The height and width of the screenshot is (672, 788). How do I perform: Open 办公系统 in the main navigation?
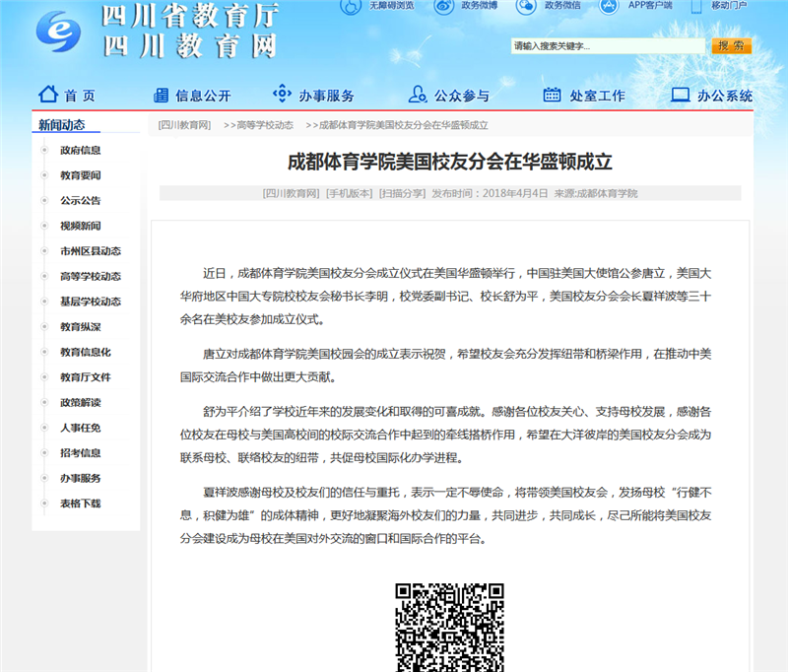725,96
